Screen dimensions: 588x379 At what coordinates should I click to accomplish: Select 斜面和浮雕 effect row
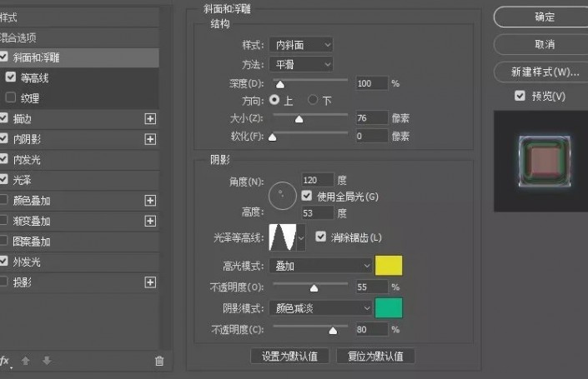[79, 57]
